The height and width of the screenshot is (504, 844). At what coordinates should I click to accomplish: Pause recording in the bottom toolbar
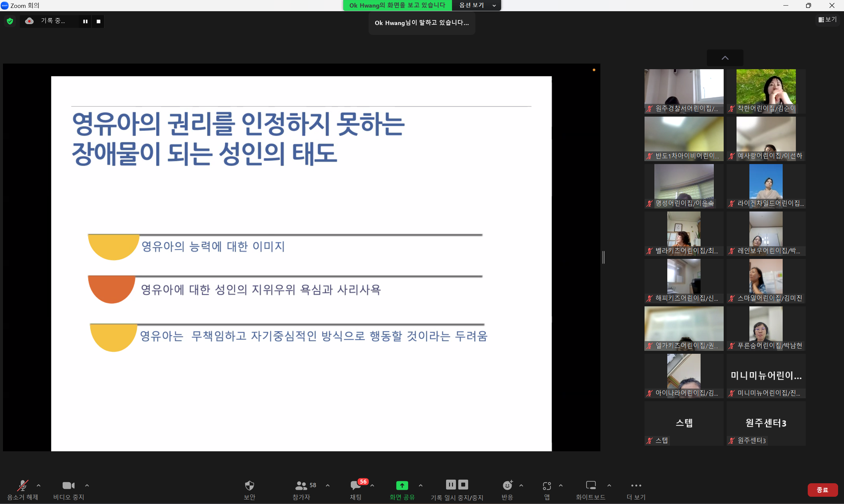point(451,485)
